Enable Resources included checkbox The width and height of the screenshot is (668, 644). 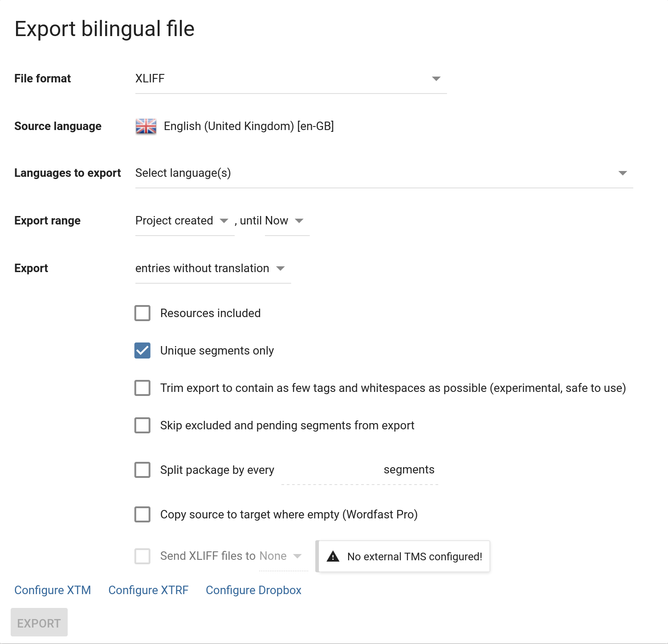point(143,313)
